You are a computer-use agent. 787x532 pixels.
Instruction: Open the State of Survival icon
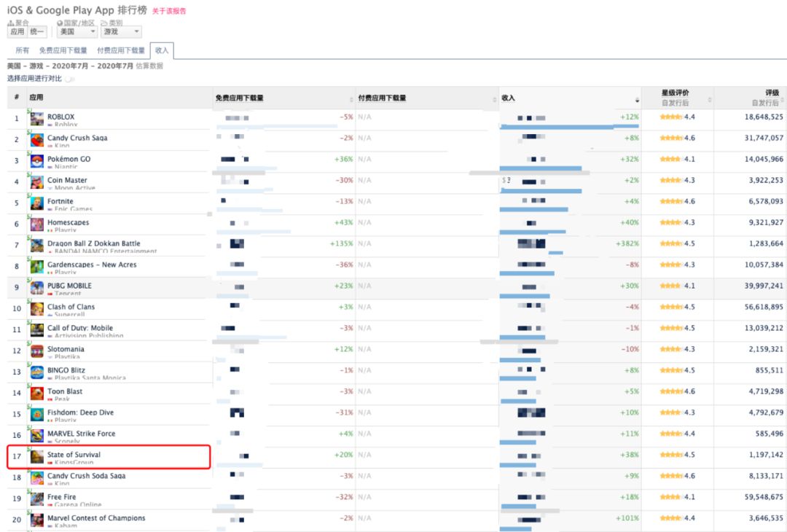(x=36, y=457)
